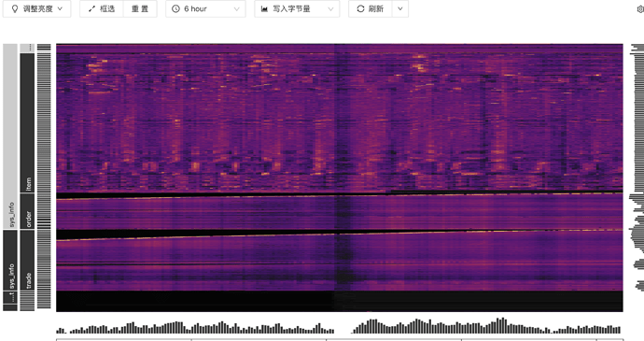Open the 6 hour time range dropdown
This screenshot has height=341, width=644.
pyautogui.click(x=205, y=8)
